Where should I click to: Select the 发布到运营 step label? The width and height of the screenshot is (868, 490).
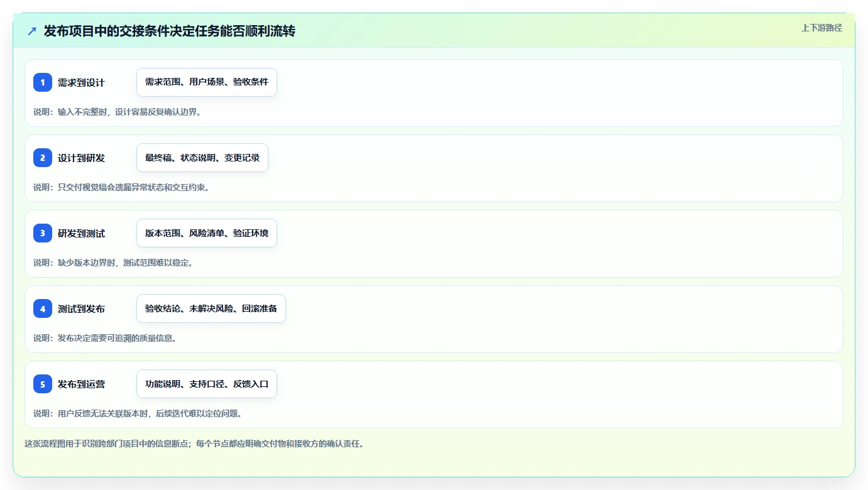click(x=81, y=384)
